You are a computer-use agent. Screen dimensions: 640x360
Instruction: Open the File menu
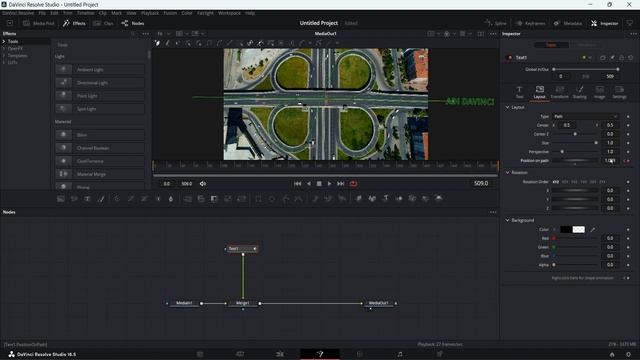click(x=42, y=13)
